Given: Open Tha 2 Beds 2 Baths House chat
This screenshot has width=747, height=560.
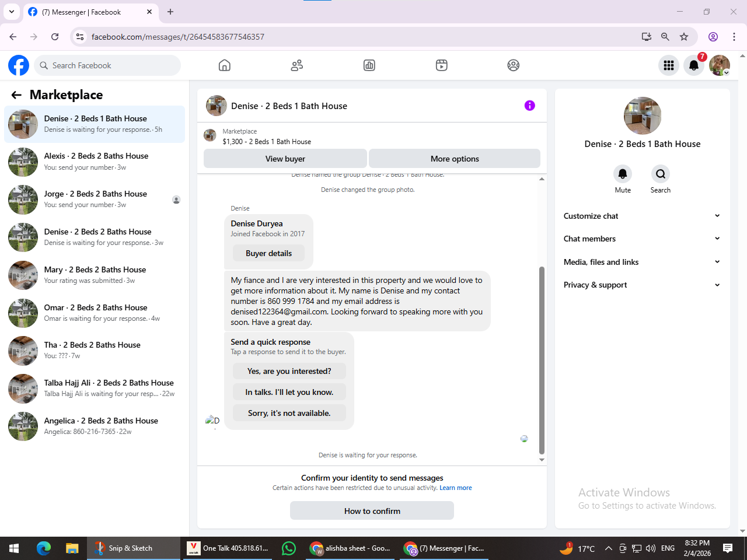Looking at the screenshot, I should pos(95,351).
